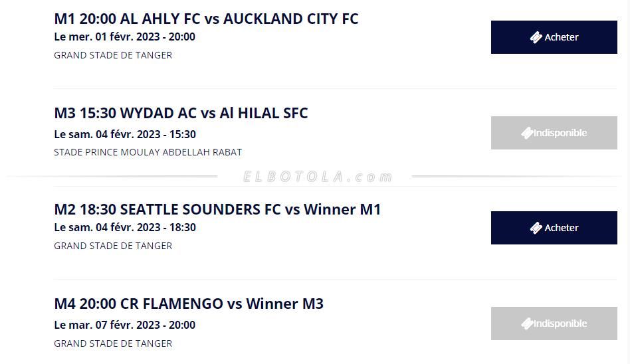Click ticket icon in Flamengo Indisponible button
Image resolution: width=630 pixels, height=364 pixels.
527,323
